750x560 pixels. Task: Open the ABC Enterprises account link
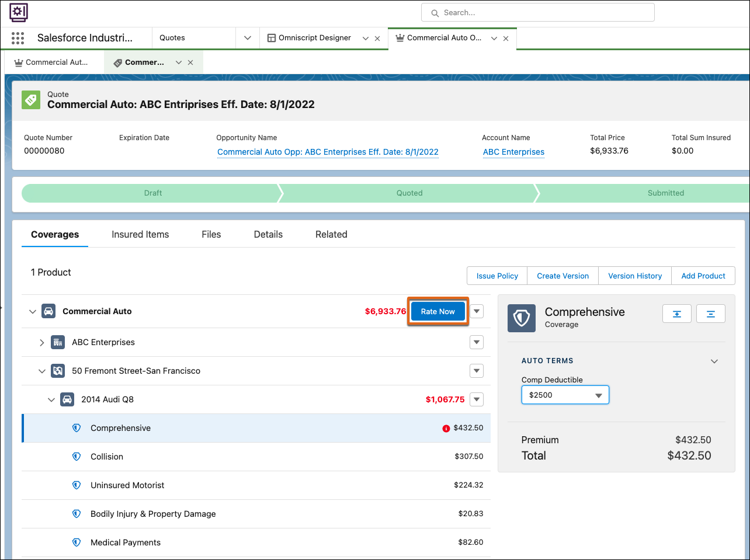click(x=513, y=152)
